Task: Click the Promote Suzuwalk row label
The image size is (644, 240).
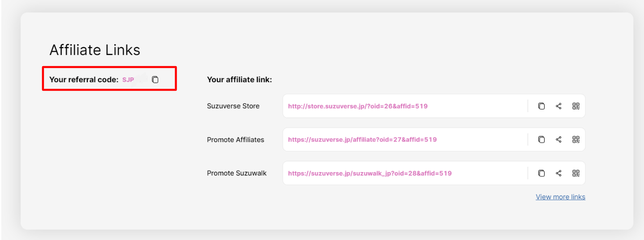Action: coord(236,173)
